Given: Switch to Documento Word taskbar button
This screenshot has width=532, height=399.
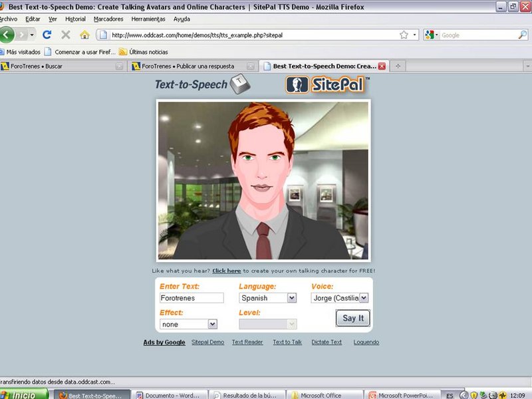Looking at the screenshot, I should (169, 395).
